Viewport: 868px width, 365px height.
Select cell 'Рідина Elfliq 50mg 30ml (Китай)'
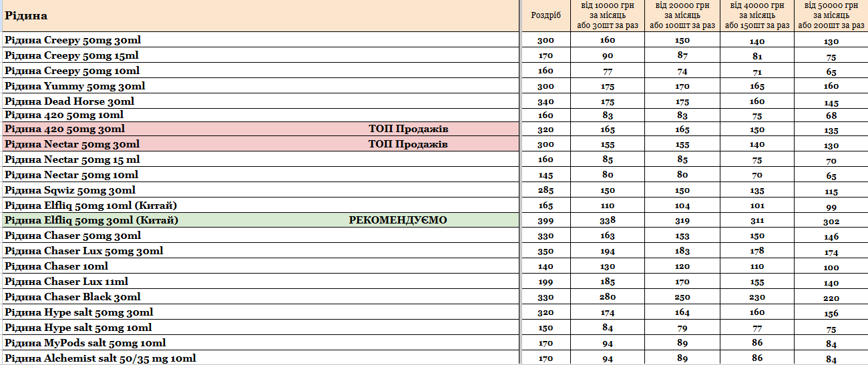260,220
